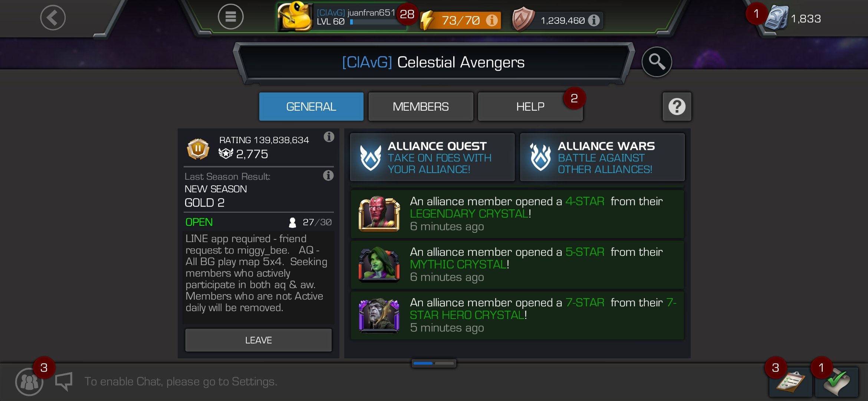Open the hamburger main menu
Viewport: 868px width, 401px height.
click(x=230, y=17)
